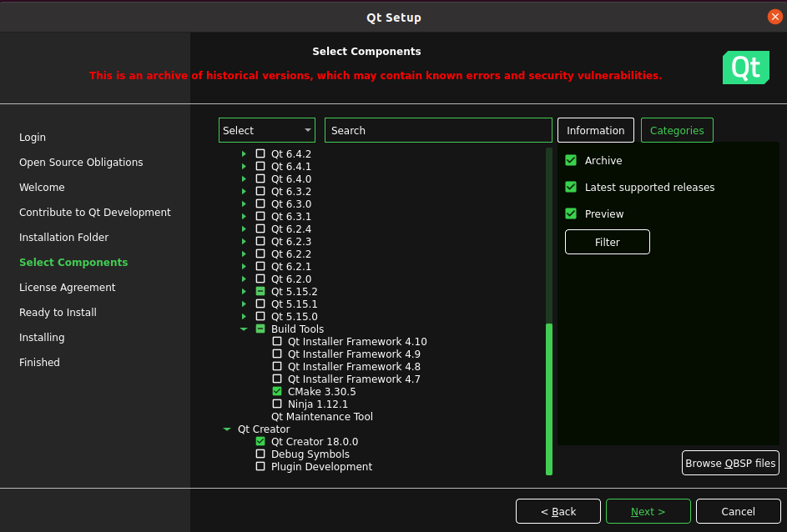This screenshot has height=532, width=787.
Task: Select the Qt 6.3.1 row
Action: (291, 217)
